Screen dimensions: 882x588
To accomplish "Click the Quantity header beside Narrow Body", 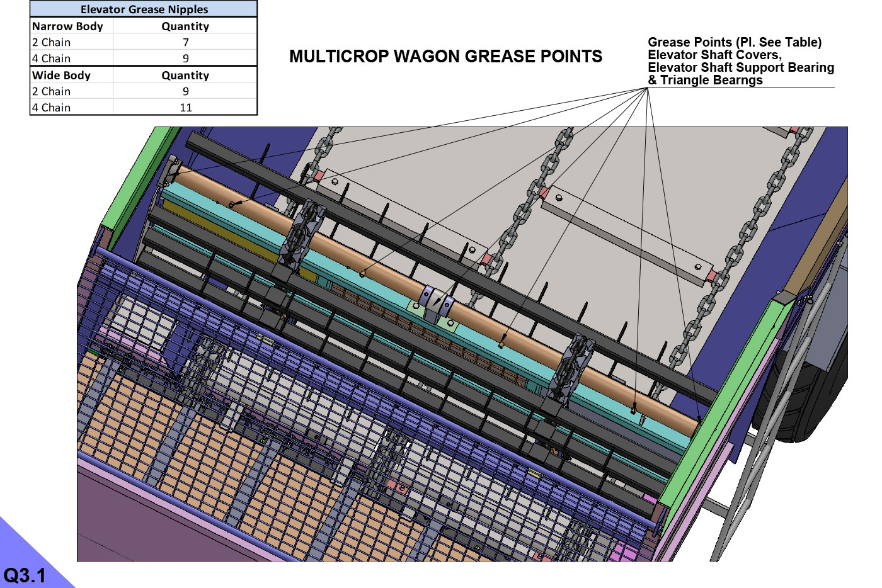I will pos(185,26).
